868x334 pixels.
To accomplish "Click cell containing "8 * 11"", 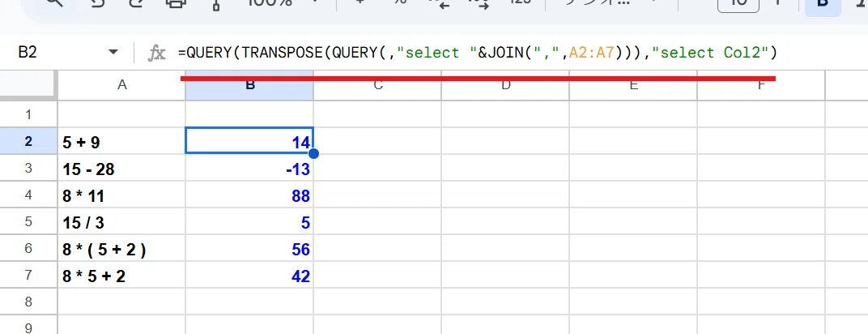I will coord(121,195).
